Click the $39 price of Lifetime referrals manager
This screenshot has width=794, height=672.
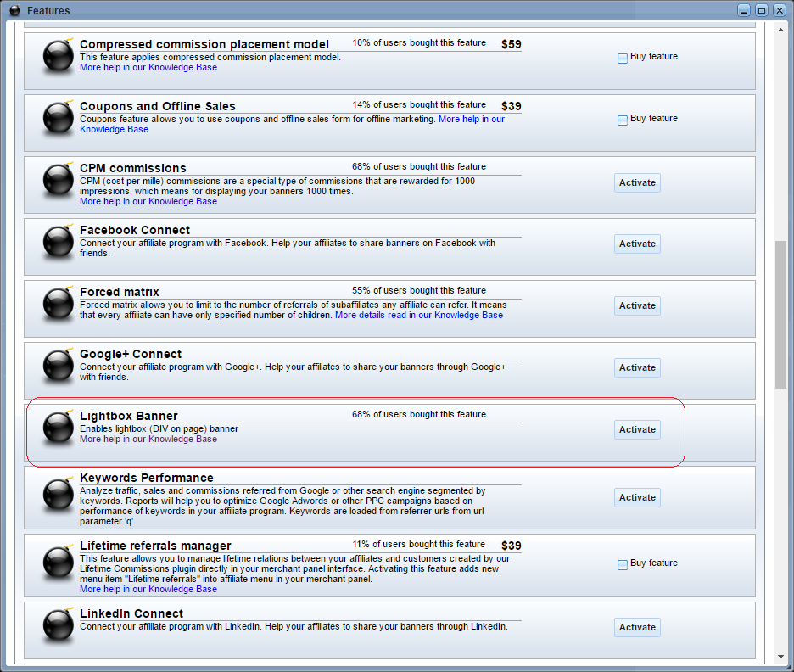click(511, 546)
